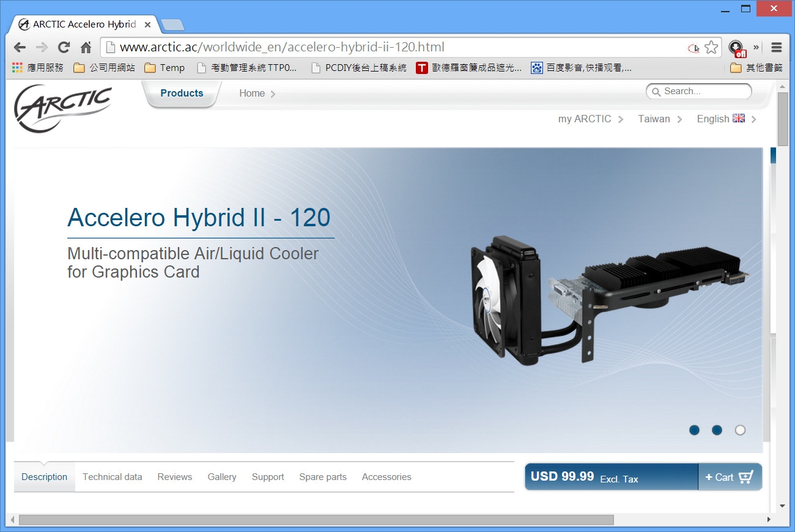Image resolution: width=795 pixels, height=532 pixels.
Task: Select the third white slideshow dot
Action: (740, 430)
